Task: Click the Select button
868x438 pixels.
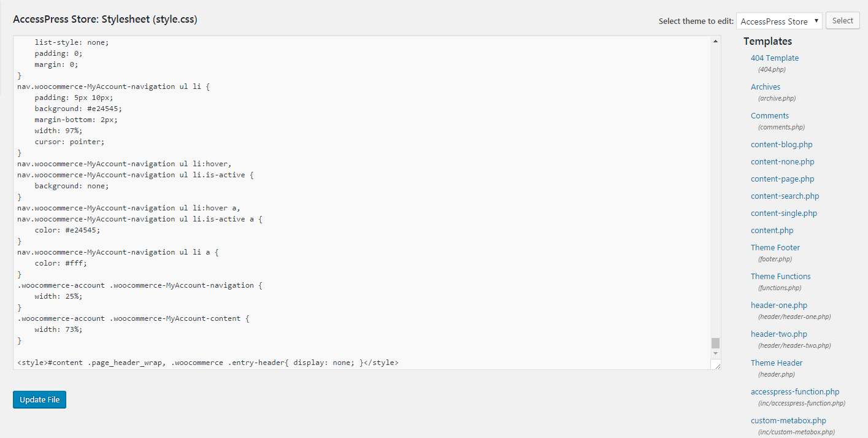Action: click(842, 21)
